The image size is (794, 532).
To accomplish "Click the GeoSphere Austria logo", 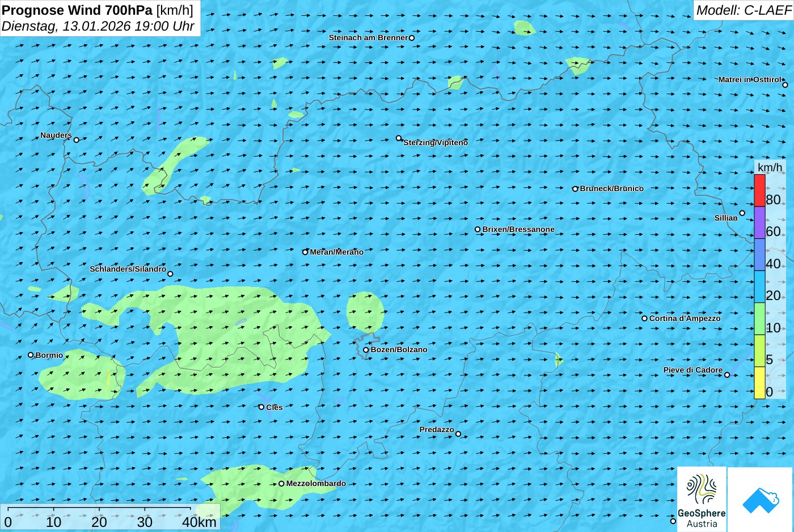I will click(x=702, y=499).
